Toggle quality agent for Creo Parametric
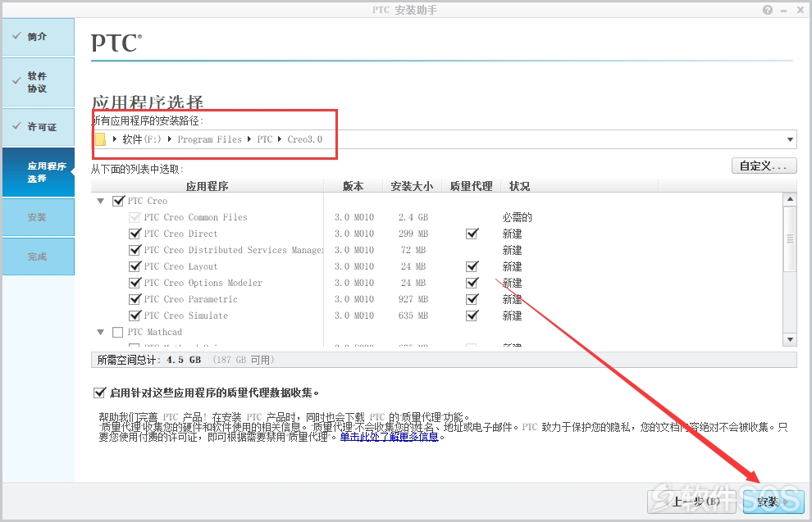 click(472, 299)
